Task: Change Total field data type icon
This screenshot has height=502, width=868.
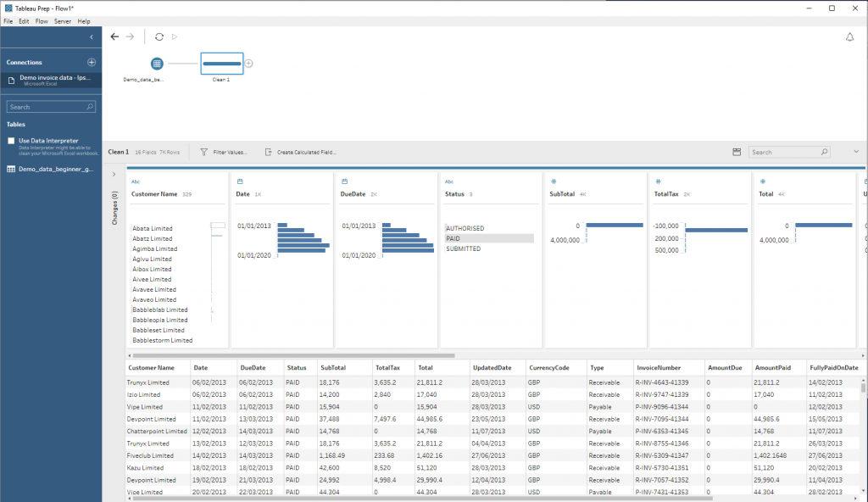Action: (x=763, y=181)
